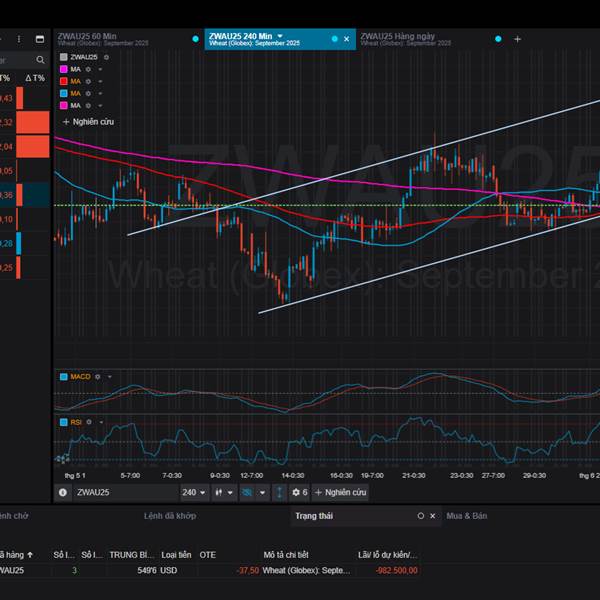The height and width of the screenshot is (600, 600).
Task: Click the blue MA color swatch
Action: click(x=64, y=93)
